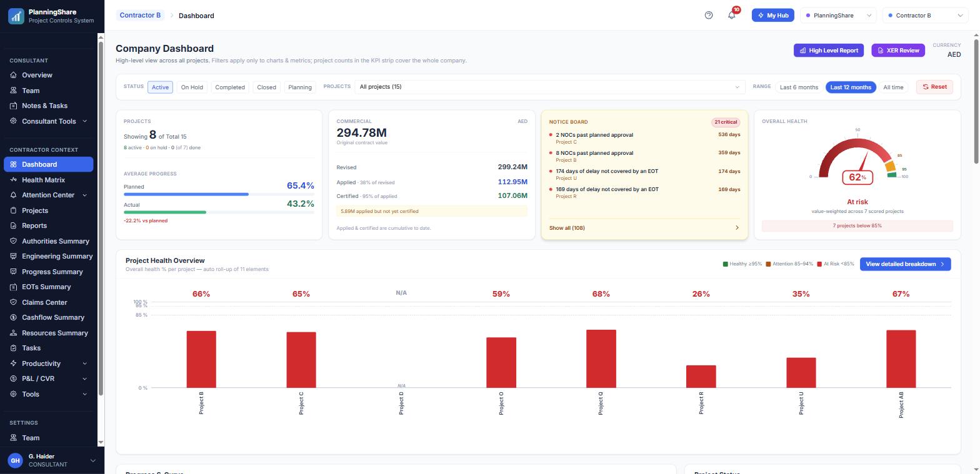
Task: Click the Overview sidebar icon
Action: pyautogui.click(x=13, y=75)
